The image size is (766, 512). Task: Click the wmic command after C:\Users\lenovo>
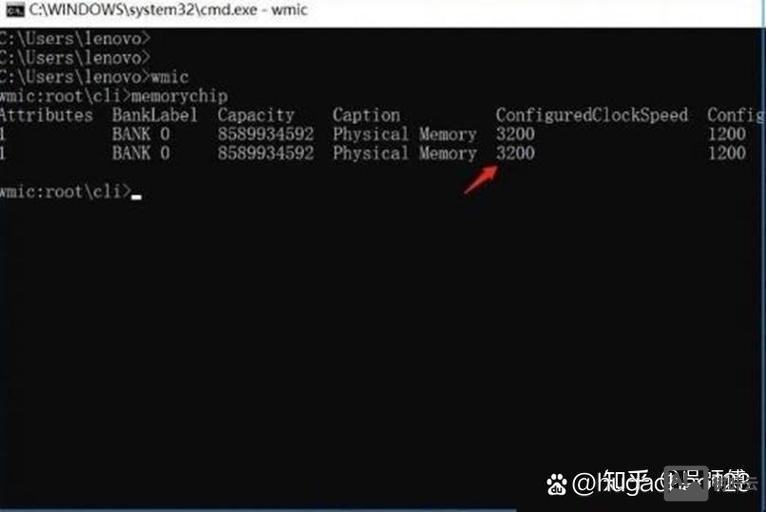point(170,77)
